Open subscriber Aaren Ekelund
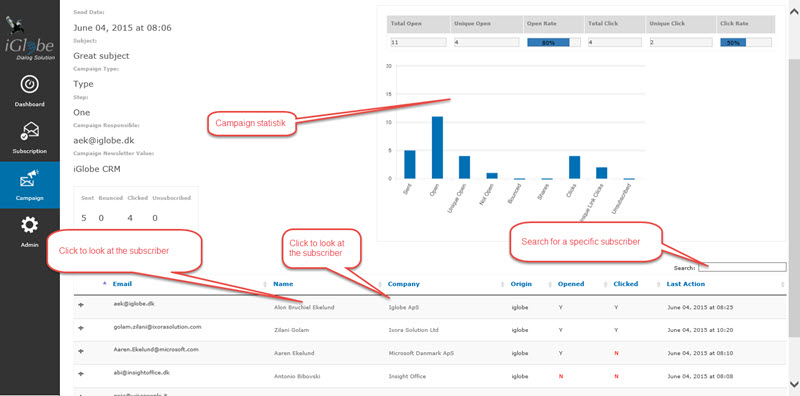The width and height of the screenshot is (800, 396). click(294, 353)
